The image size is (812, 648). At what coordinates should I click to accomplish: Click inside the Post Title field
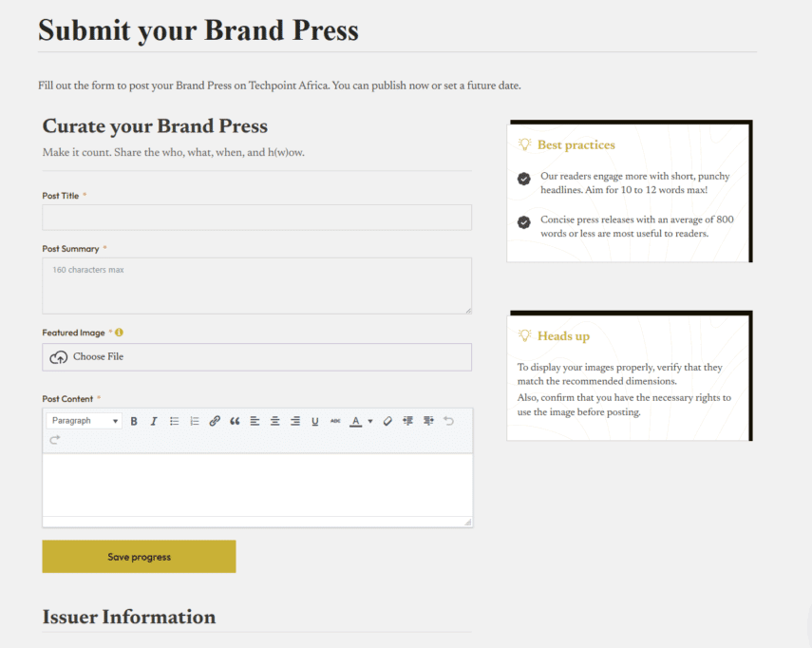pyautogui.click(x=256, y=217)
